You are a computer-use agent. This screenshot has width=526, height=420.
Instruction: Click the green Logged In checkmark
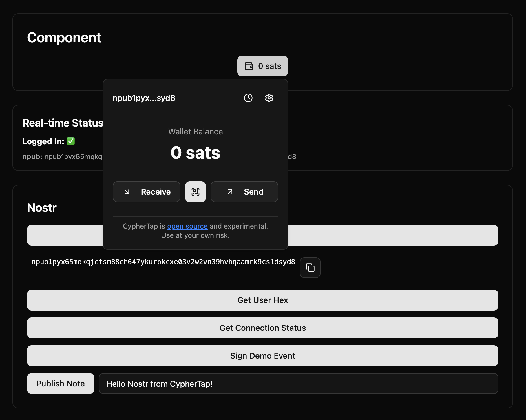tap(71, 141)
